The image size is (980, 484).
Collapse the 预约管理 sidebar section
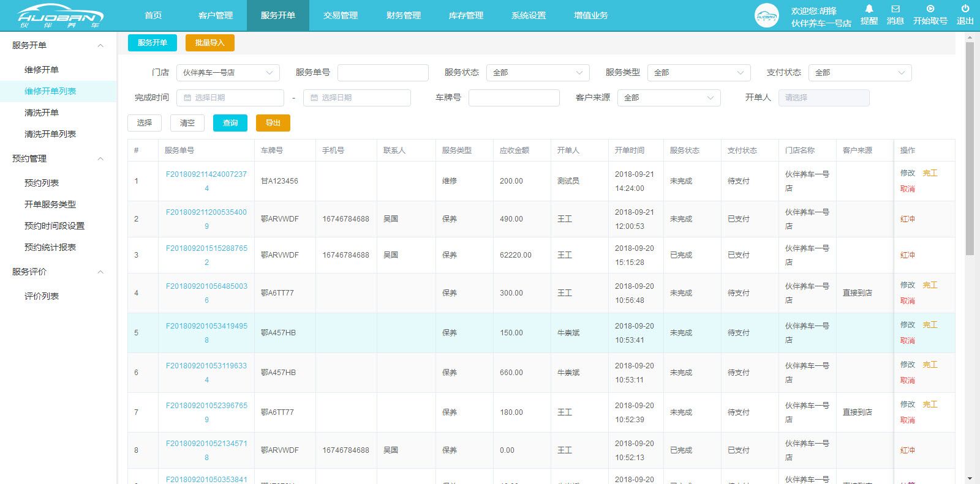pyautogui.click(x=100, y=159)
